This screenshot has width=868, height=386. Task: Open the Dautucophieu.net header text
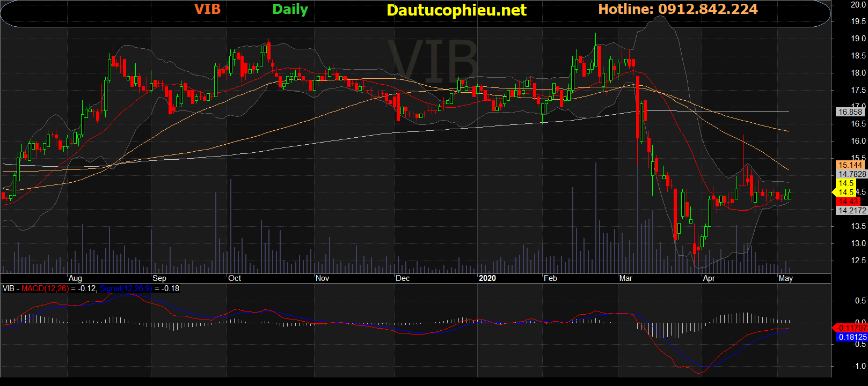[x=457, y=10]
